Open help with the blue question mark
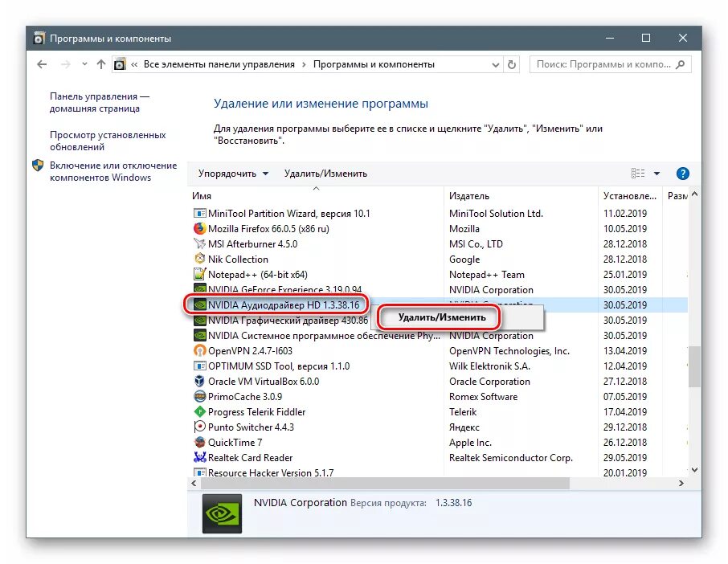The height and width of the screenshot is (564, 728). pyautogui.click(x=682, y=174)
